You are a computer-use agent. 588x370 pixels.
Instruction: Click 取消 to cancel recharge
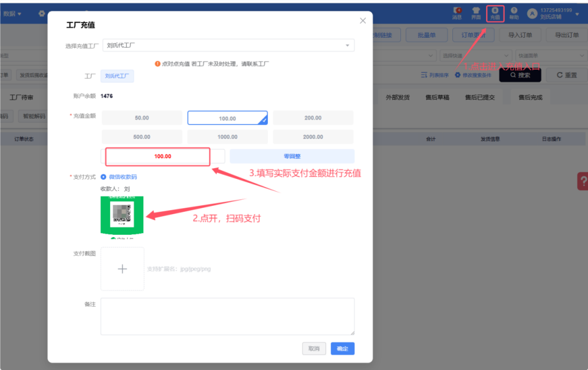(x=314, y=349)
